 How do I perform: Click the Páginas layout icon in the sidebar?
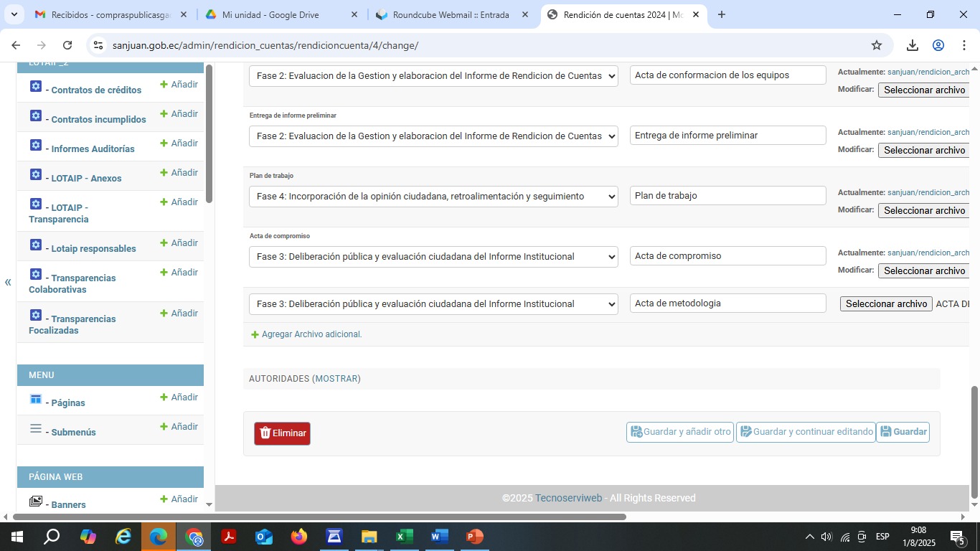(x=36, y=399)
